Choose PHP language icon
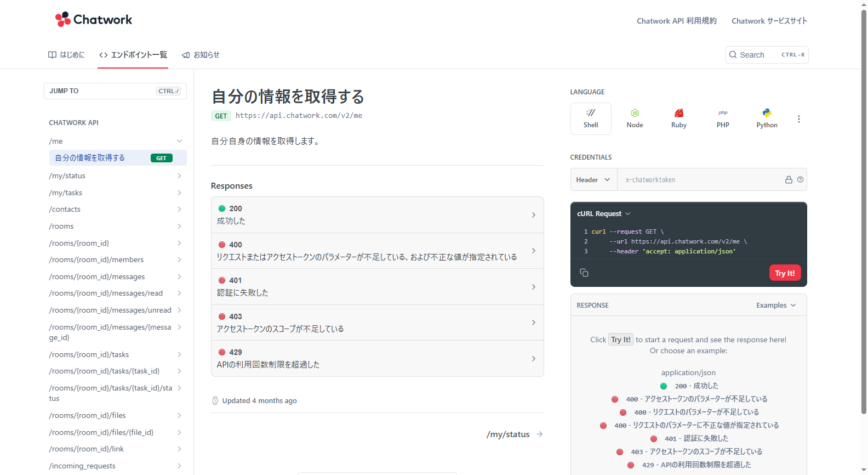This screenshot has width=868, height=475. [x=723, y=118]
